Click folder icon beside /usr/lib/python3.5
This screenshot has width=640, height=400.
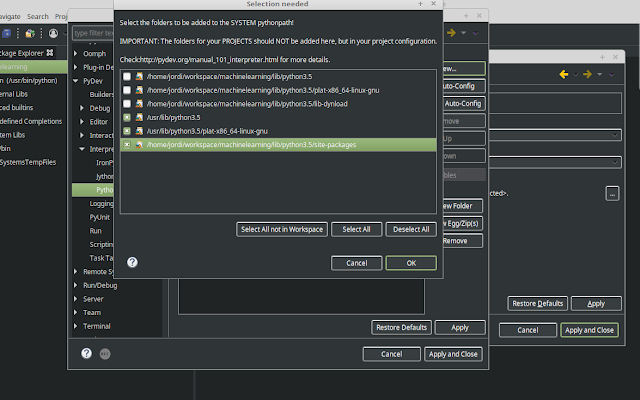click(139, 118)
